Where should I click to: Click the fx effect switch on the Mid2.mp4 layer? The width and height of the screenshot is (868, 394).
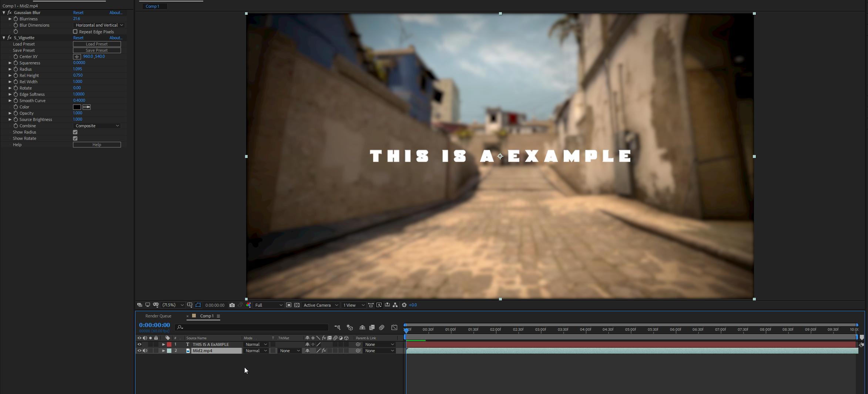coord(324,351)
